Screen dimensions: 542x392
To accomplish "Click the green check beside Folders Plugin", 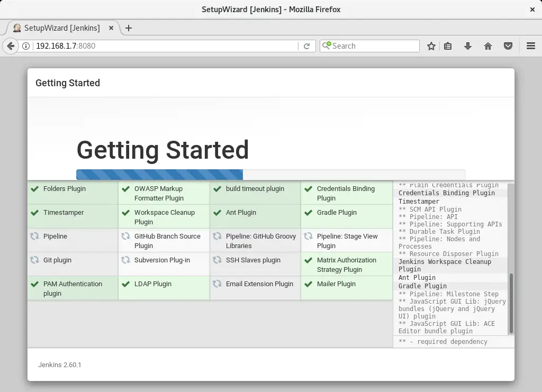I will [x=34, y=189].
